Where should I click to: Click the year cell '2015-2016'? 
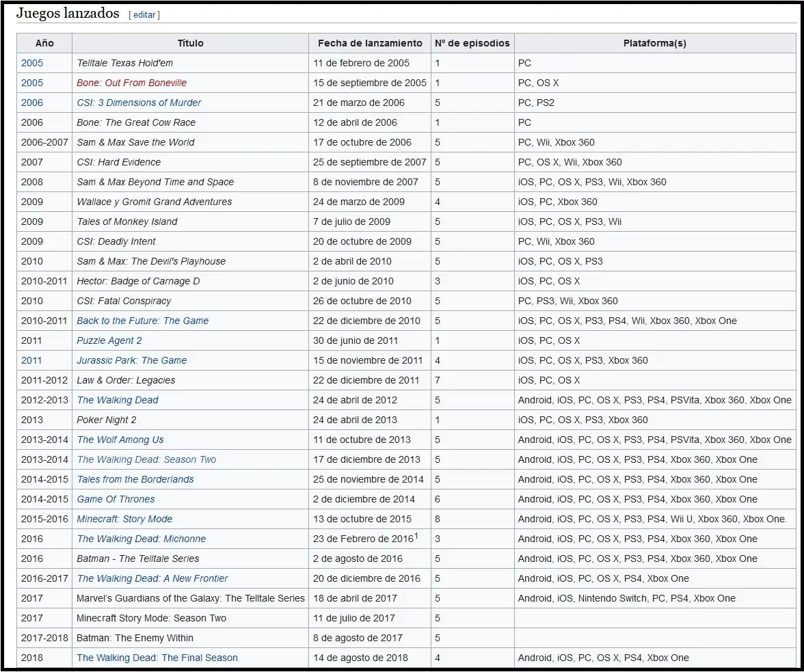click(44, 520)
